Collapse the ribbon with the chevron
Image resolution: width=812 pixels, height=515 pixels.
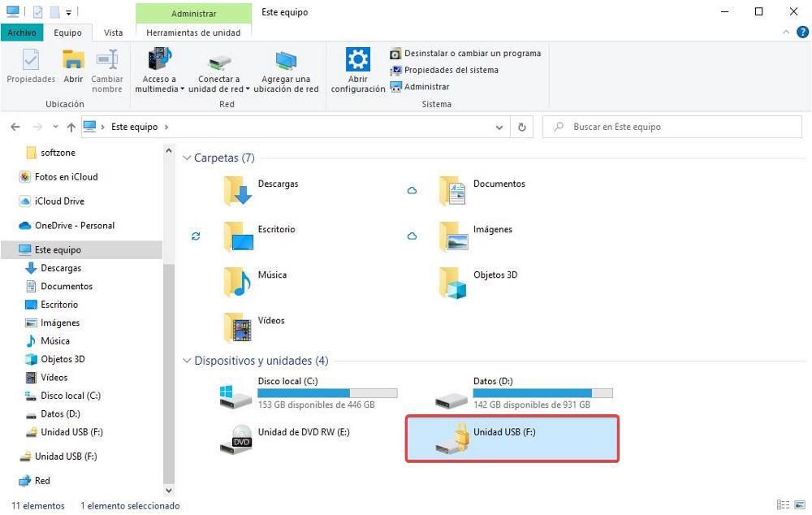[x=785, y=32]
